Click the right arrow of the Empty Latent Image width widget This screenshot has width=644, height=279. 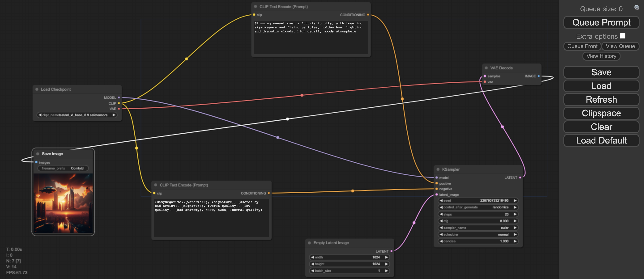click(x=386, y=257)
